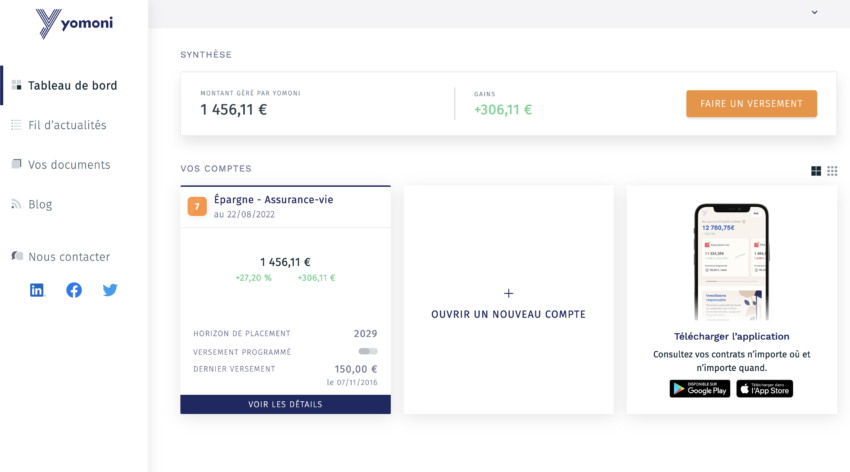Click the plus icon for new account
This screenshot has height=472, width=850.
[x=508, y=293]
